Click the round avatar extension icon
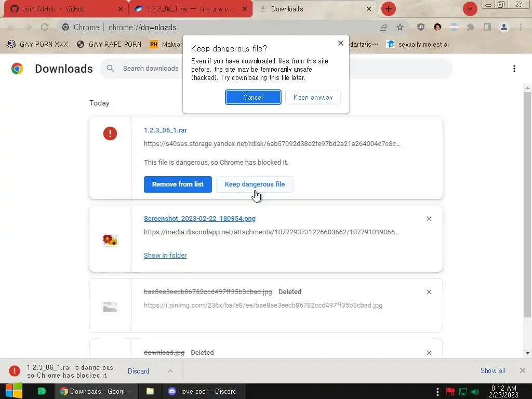The height and width of the screenshot is (399, 532). [437, 27]
